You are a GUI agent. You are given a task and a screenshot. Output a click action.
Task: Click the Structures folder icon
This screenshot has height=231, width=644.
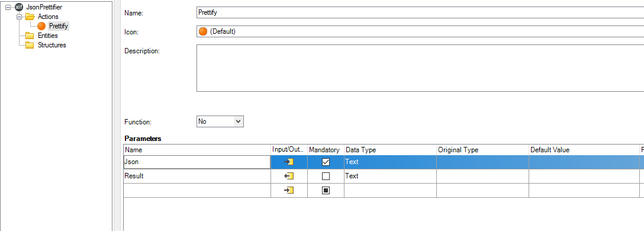coord(30,45)
